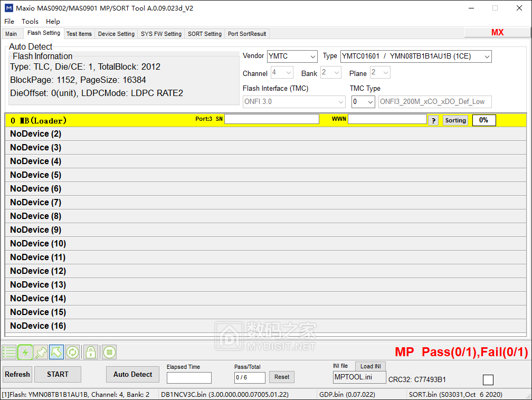Viewport: 532px width, 400px height.
Task: Click the green lightning bolt icon
Action: (25, 352)
